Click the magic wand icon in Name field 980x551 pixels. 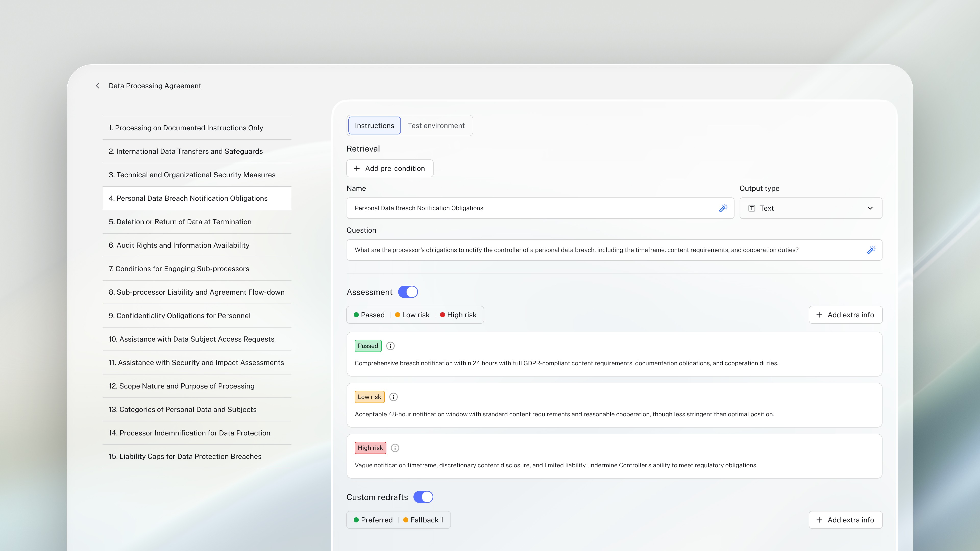(x=723, y=208)
